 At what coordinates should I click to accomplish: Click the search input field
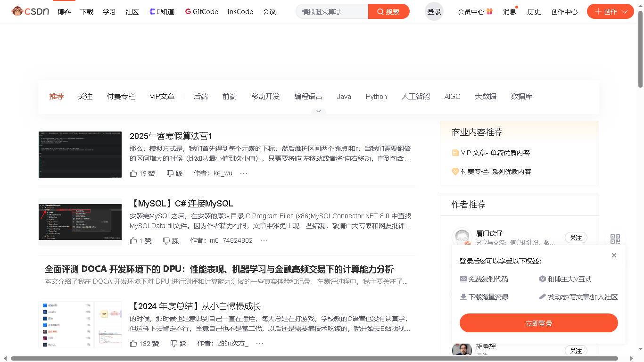tap(331, 11)
